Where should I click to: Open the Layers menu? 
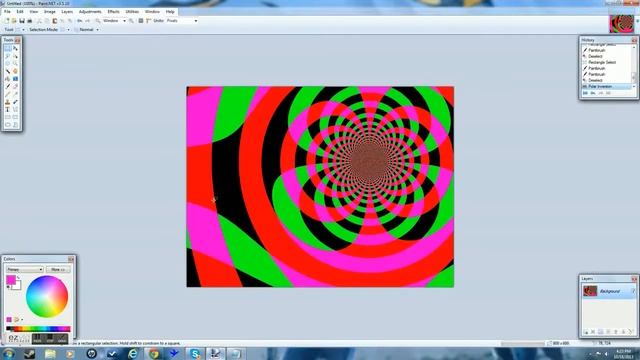tap(67, 11)
